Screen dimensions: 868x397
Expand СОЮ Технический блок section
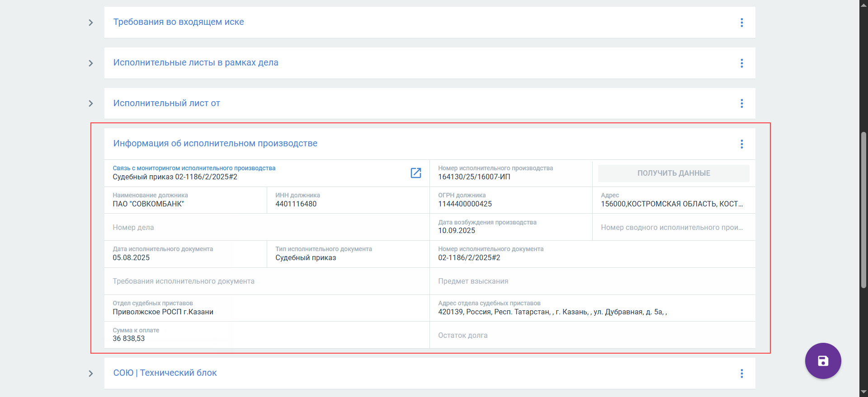click(91, 374)
